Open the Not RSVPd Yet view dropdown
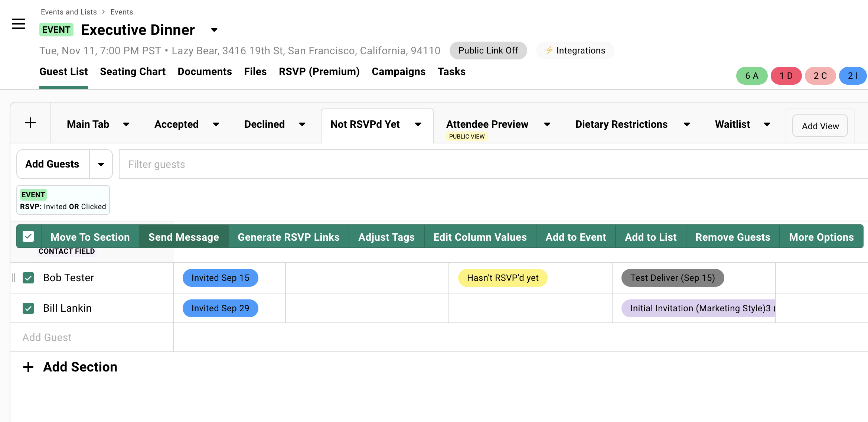The width and height of the screenshot is (868, 422). tap(418, 124)
